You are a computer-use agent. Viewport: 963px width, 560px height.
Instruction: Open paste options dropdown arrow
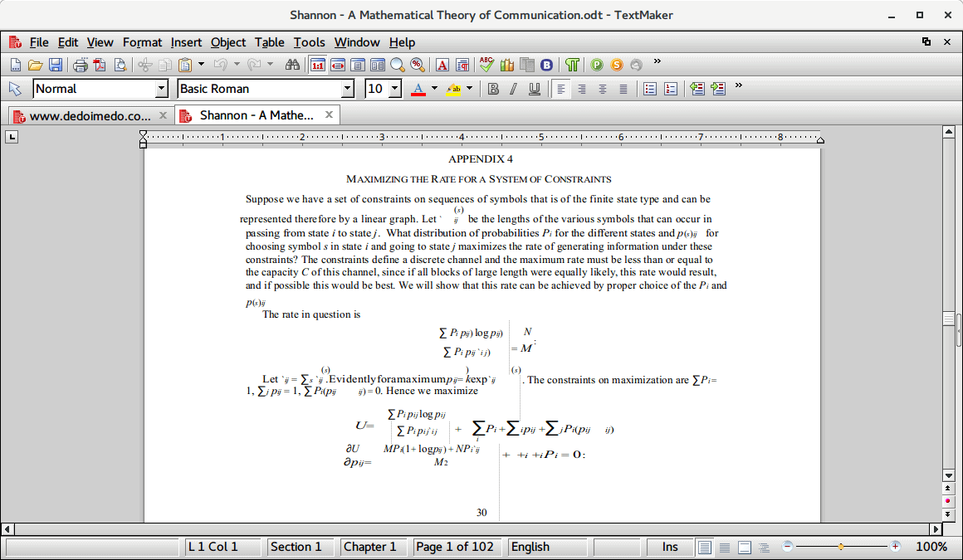(x=201, y=64)
